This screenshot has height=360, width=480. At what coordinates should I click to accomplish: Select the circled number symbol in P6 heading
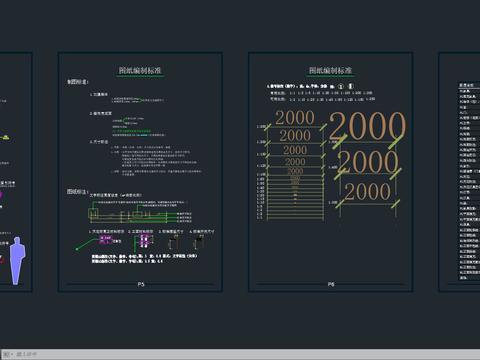tap(341, 86)
